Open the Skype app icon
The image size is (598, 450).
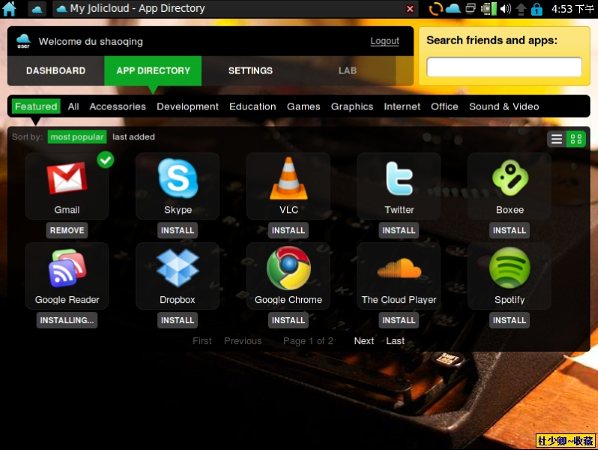pyautogui.click(x=178, y=178)
